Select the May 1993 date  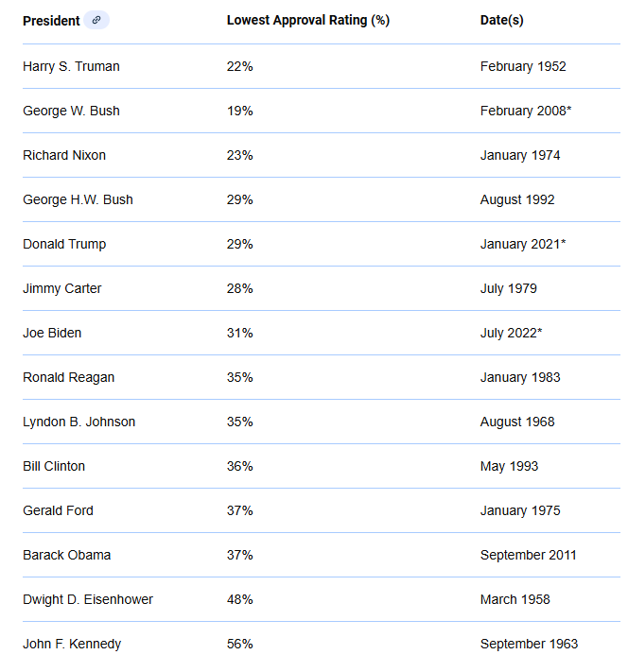(x=511, y=466)
